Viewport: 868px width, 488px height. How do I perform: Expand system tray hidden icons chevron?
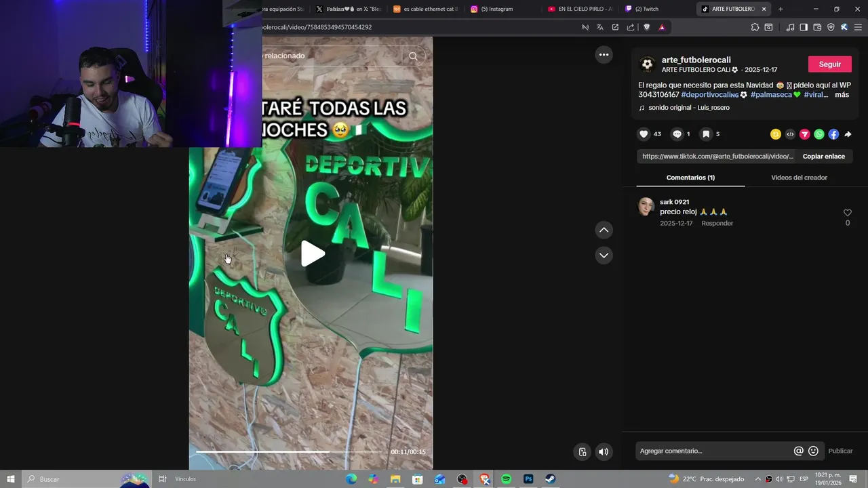pos(758,479)
